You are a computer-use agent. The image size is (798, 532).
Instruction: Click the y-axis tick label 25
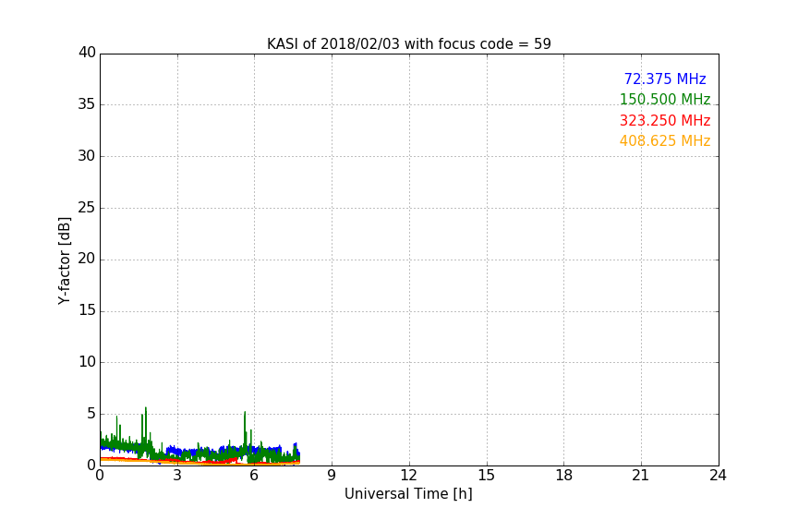pyautogui.click(x=87, y=208)
